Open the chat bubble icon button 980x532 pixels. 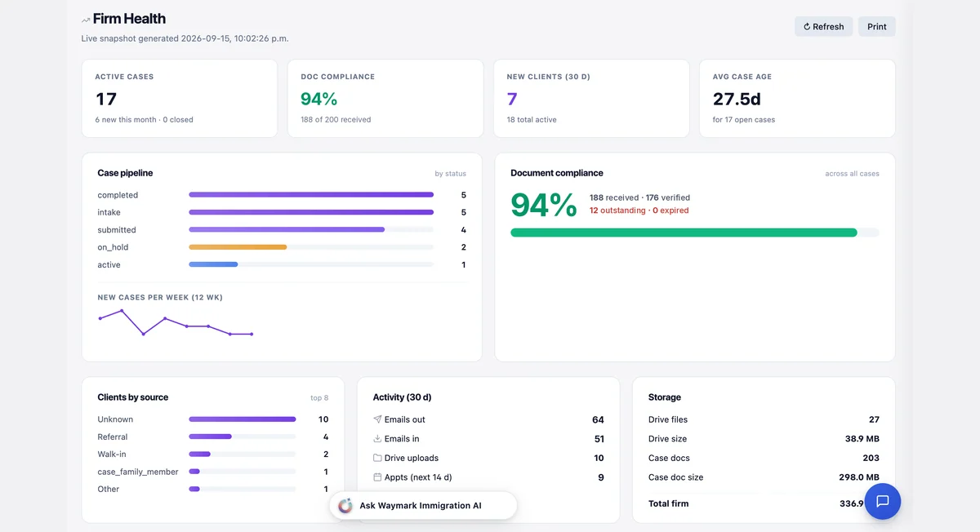882,501
